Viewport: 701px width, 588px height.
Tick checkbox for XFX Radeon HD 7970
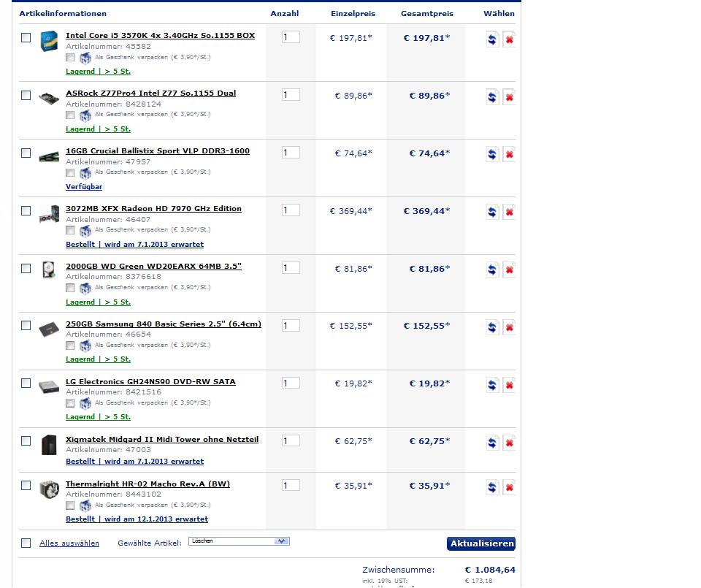click(26, 210)
